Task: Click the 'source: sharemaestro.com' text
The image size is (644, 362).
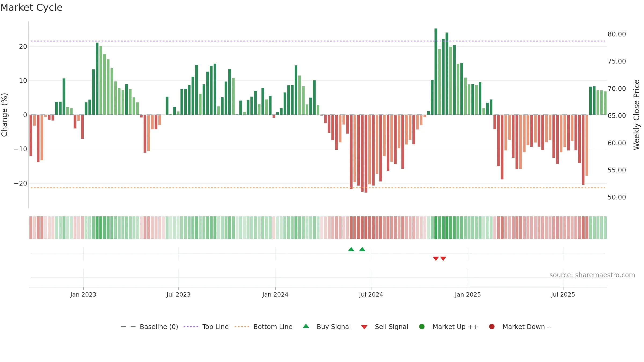Action: click(592, 275)
